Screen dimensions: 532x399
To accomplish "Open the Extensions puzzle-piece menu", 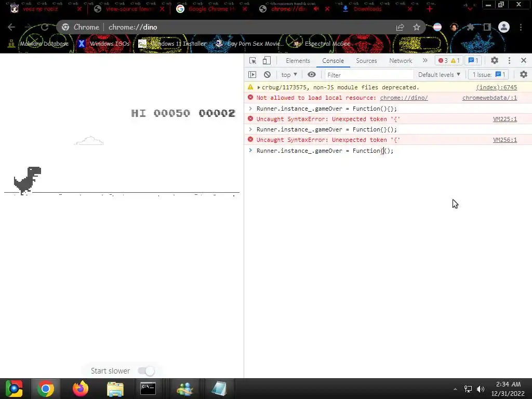I will click(x=470, y=27).
